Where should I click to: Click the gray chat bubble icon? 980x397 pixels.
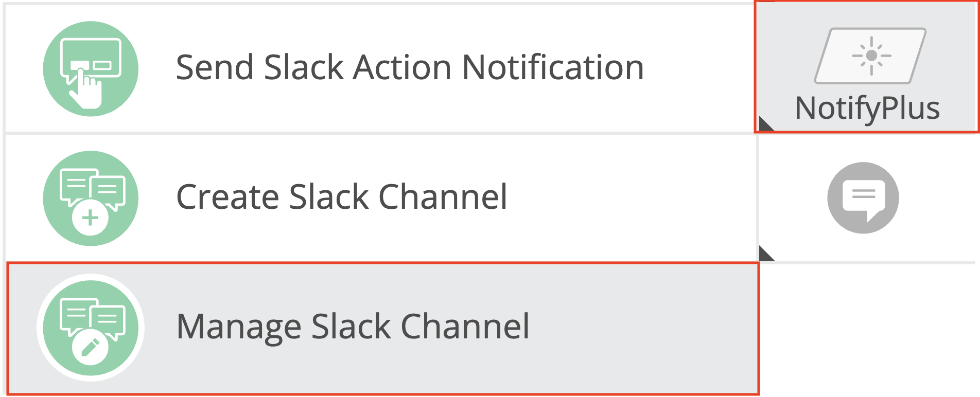pyautogui.click(x=863, y=198)
